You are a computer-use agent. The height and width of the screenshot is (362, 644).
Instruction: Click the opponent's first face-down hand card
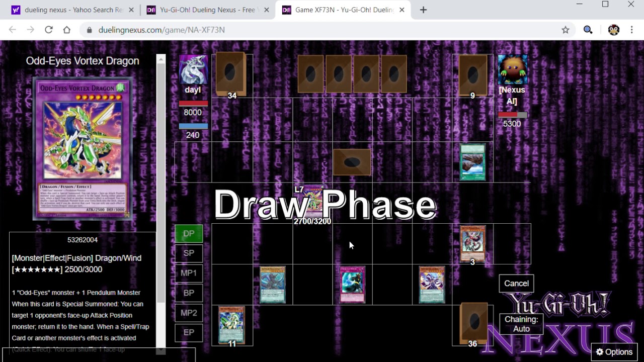click(x=311, y=74)
